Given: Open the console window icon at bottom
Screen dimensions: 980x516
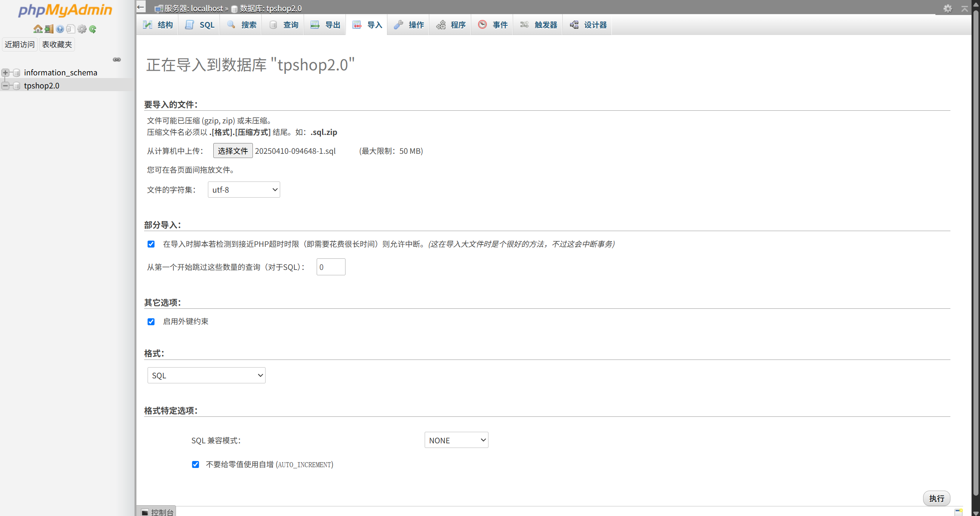Looking at the screenshot, I should point(145,513).
